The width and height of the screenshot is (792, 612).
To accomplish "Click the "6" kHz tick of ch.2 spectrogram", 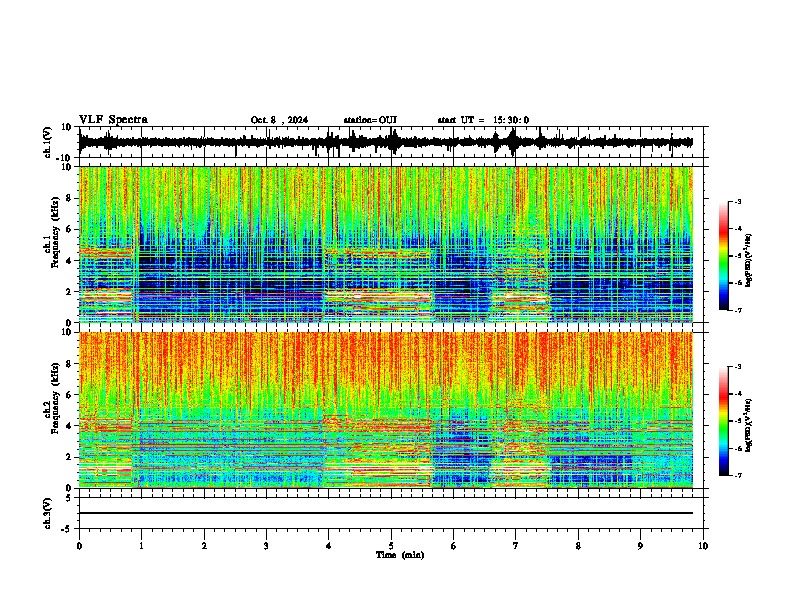I will tap(70, 395).
